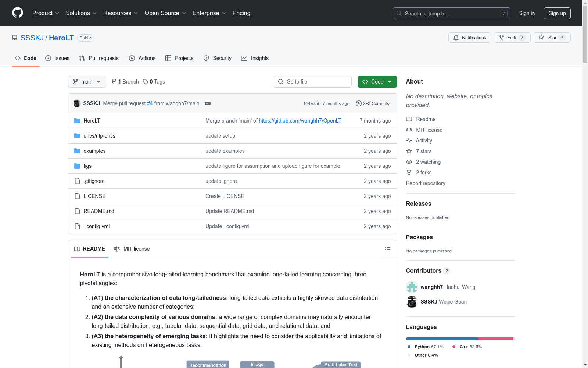Click the Sign up button
The height and width of the screenshot is (368, 588).
click(x=557, y=13)
